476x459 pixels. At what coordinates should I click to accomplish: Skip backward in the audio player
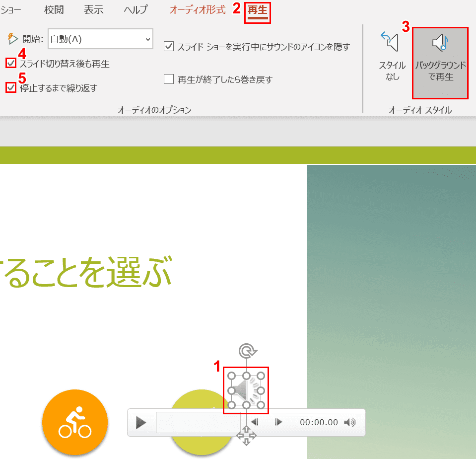[255, 422]
